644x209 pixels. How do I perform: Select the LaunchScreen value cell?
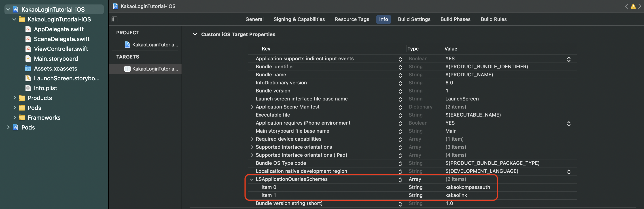[x=462, y=99]
